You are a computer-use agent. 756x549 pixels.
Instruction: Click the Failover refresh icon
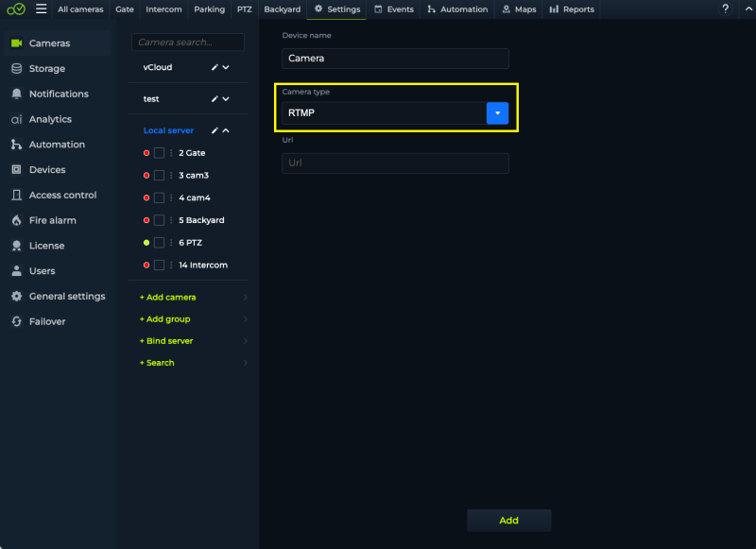(16, 321)
